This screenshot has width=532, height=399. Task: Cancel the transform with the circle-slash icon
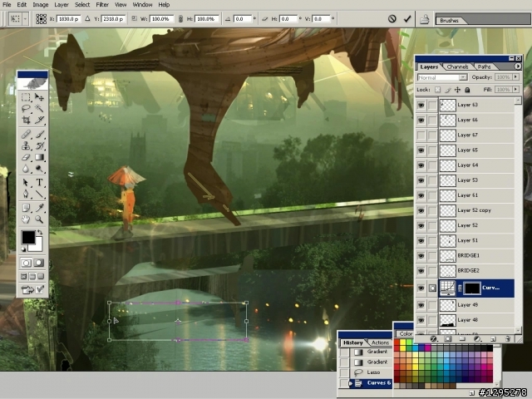[x=392, y=19]
